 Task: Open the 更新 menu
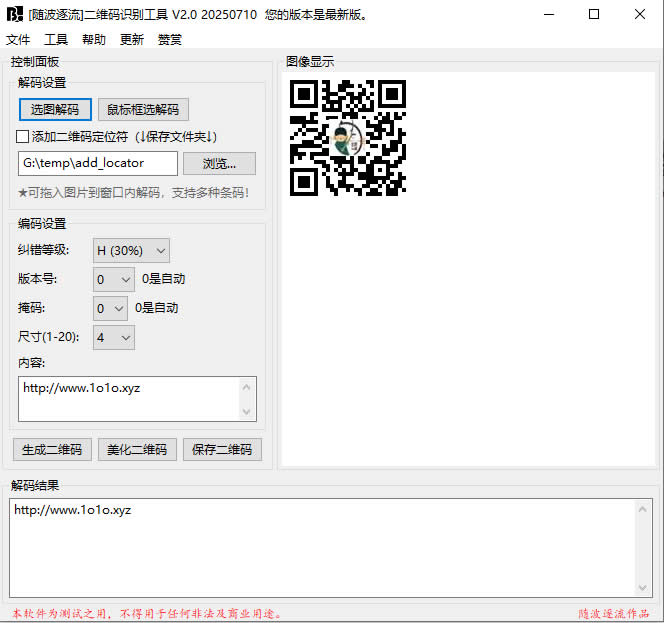pos(132,40)
